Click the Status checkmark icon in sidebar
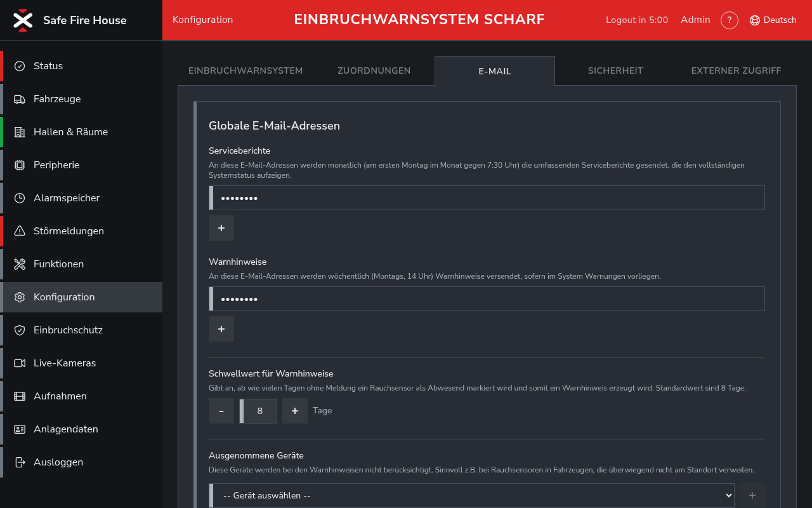The image size is (812, 508). (x=20, y=66)
